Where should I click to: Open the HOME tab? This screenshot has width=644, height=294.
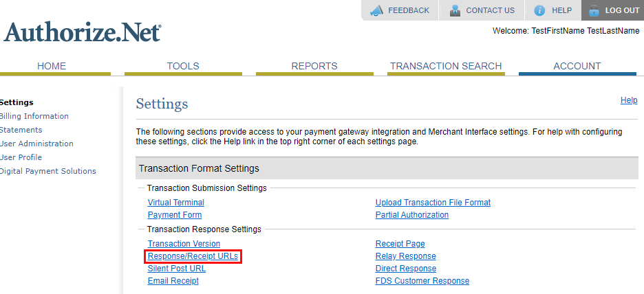click(52, 66)
